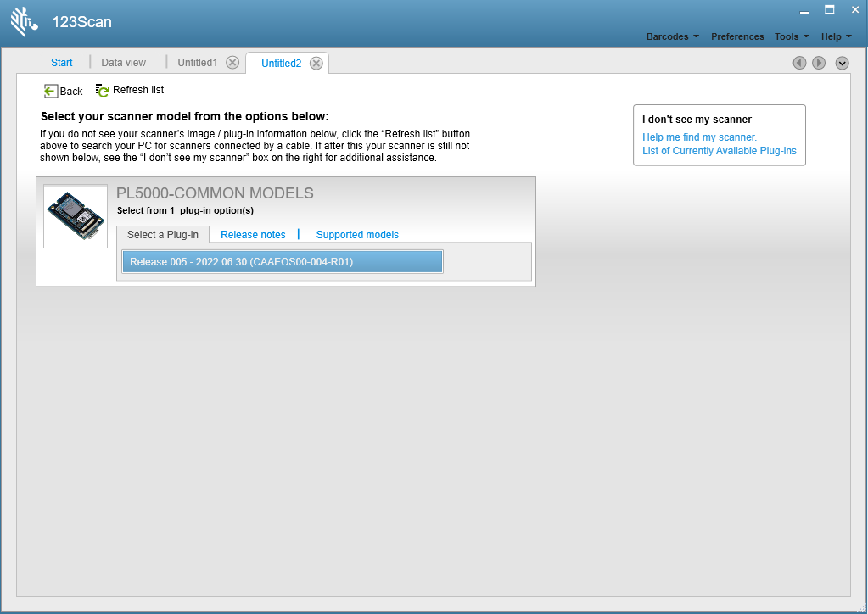Screen dimensions: 868x614
Task: Click the PL5000-COMMON MODELS heading
Action: (215, 193)
